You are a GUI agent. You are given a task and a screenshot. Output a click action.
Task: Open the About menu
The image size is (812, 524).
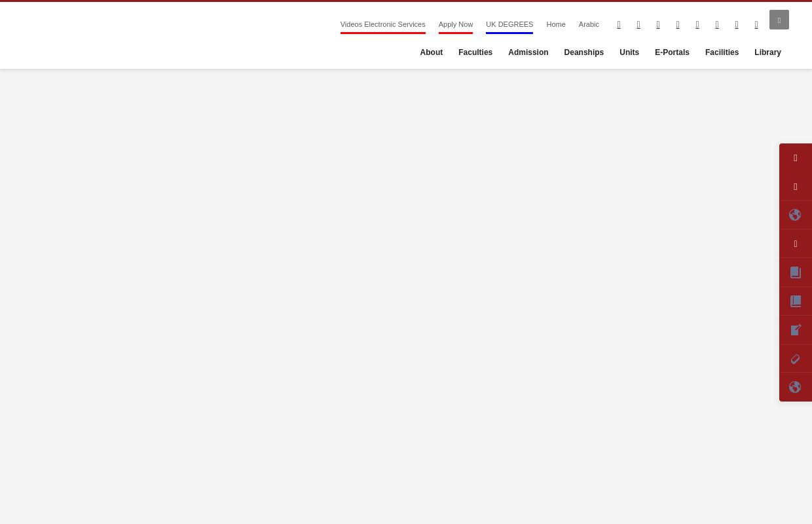click(432, 52)
